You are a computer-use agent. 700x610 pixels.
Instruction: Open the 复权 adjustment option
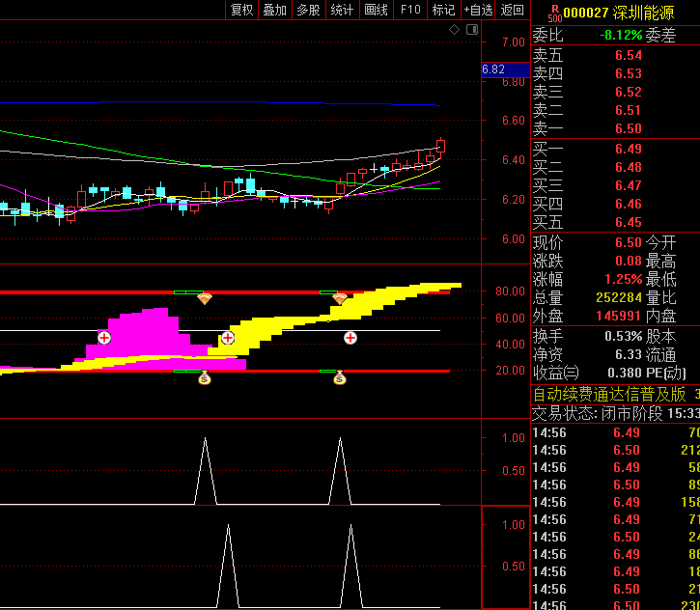241,10
